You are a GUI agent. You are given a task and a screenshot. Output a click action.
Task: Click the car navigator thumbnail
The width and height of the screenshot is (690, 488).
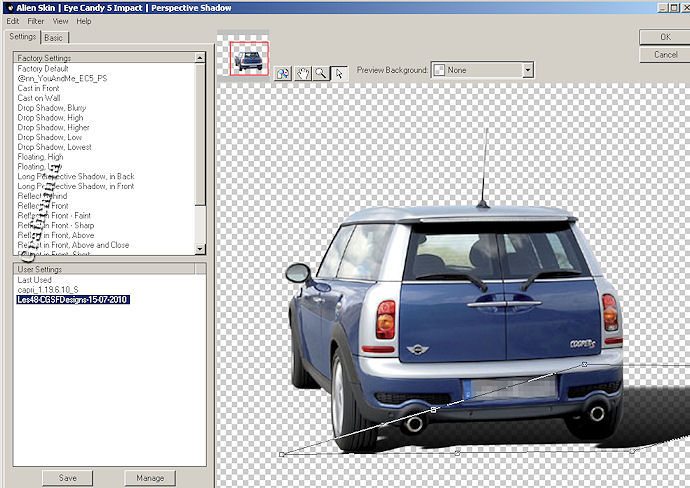249,59
